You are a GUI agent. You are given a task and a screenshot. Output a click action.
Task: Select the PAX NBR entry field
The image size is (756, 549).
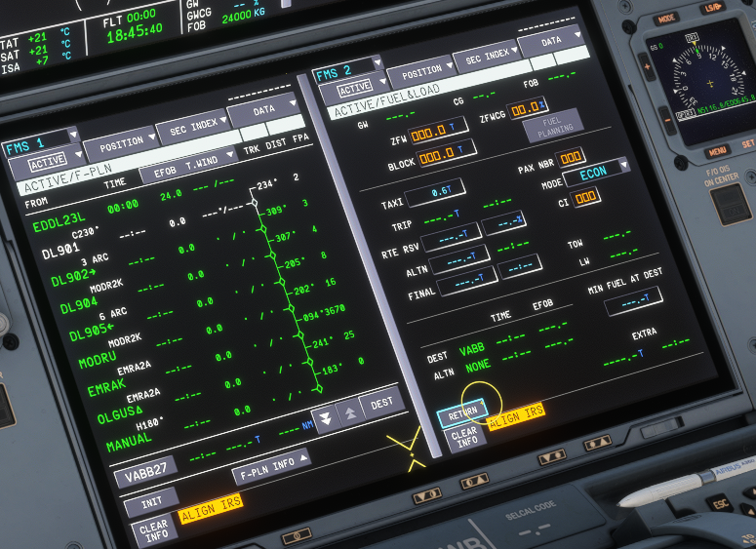[571, 157]
